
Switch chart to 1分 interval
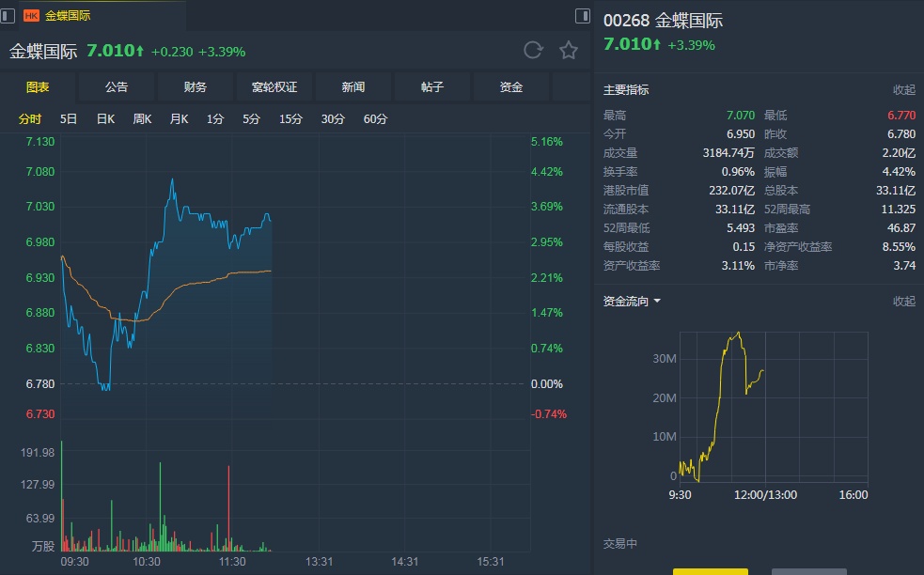coord(215,119)
